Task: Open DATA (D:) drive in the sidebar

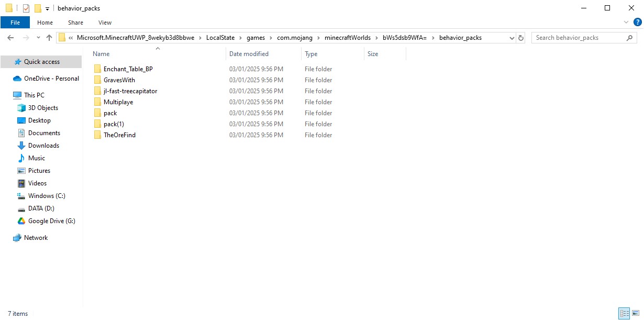Action: pyautogui.click(x=41, y=208)
